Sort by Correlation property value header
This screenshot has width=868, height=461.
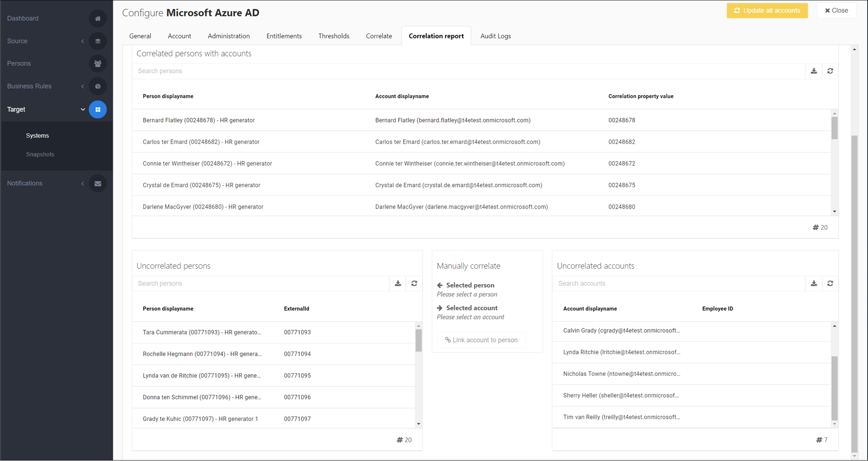coord(641,96)
